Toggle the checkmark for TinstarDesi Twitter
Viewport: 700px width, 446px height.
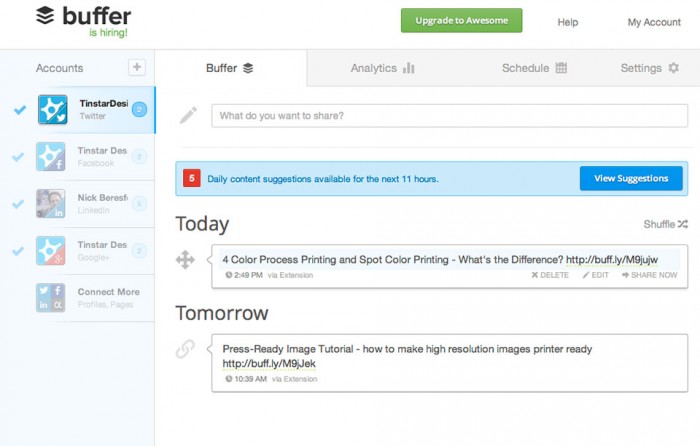tap(20, 109)
